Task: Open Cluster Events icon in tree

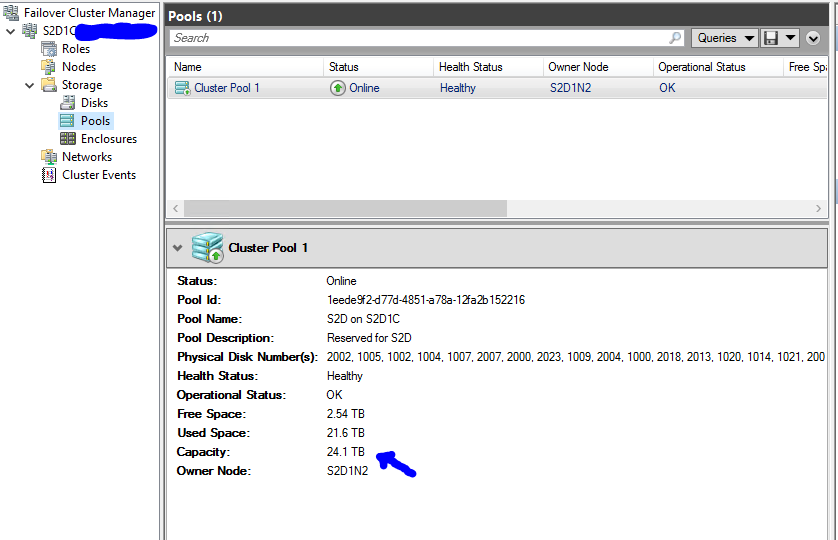Action: pos(48,175)
